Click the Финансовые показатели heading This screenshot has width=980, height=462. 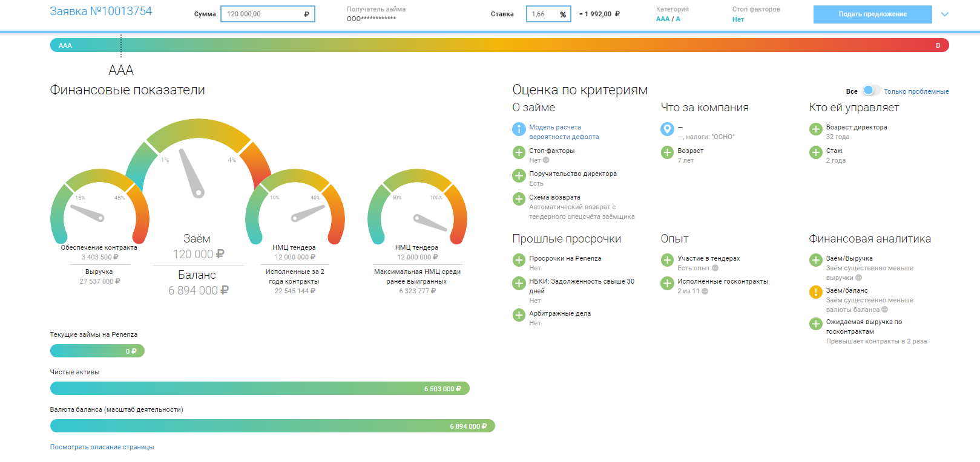127,90
